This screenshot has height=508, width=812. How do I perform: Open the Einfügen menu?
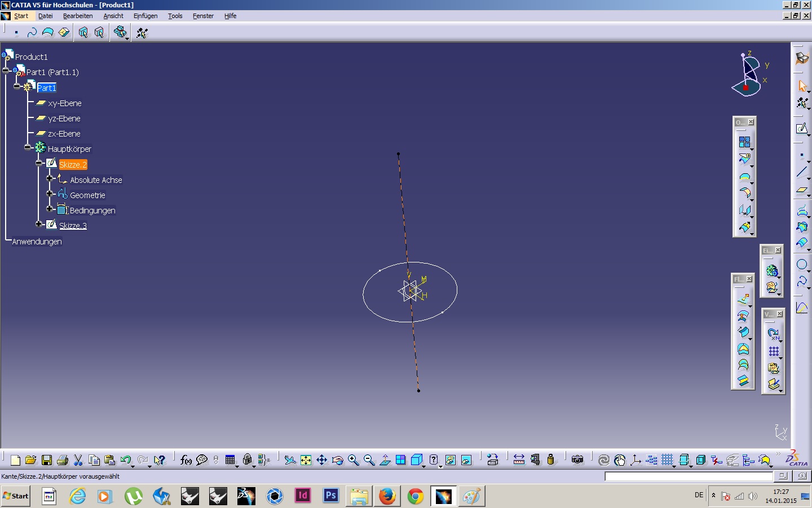[145, 16]
